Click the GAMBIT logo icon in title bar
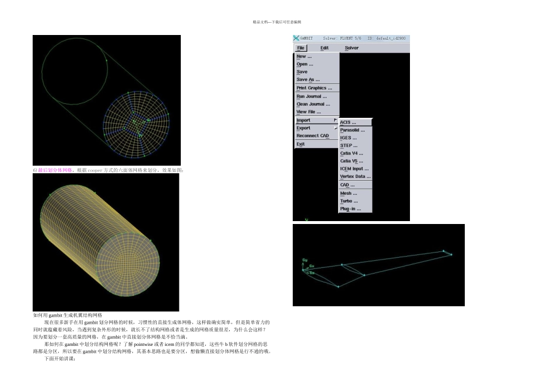This screenshot has width=554, height=392. click(296, 38)
